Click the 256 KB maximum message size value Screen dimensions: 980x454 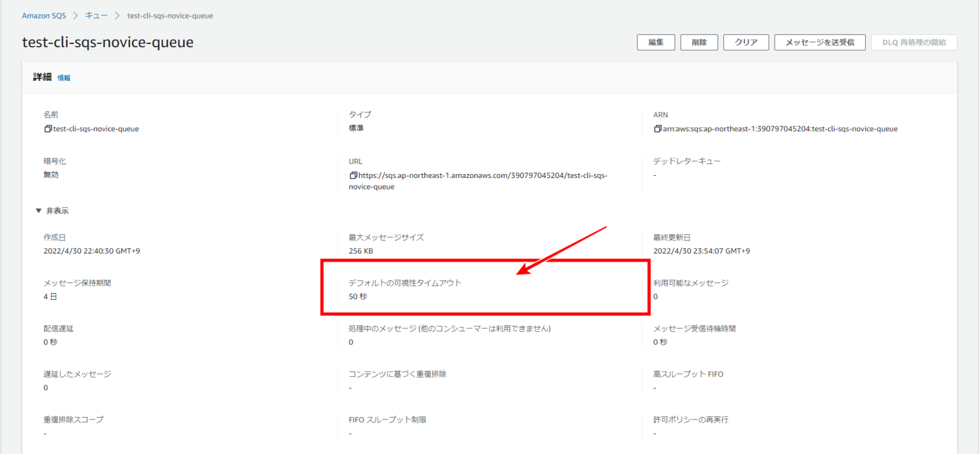360,251
